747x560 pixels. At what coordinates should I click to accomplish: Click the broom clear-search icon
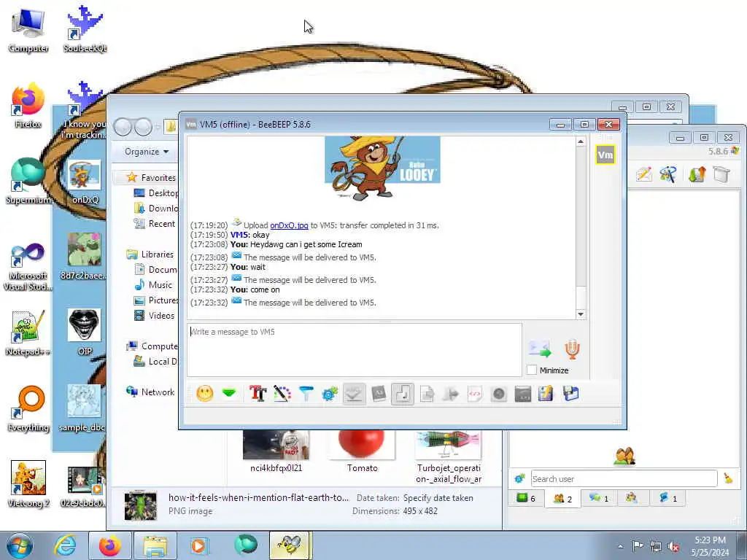(x=729, y=478)
